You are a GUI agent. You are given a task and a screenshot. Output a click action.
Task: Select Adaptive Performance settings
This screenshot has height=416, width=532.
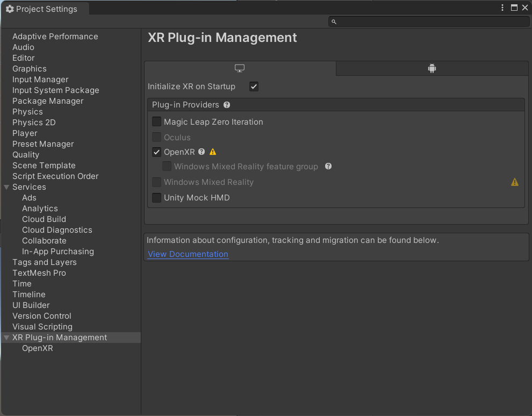tap(55, 37)
